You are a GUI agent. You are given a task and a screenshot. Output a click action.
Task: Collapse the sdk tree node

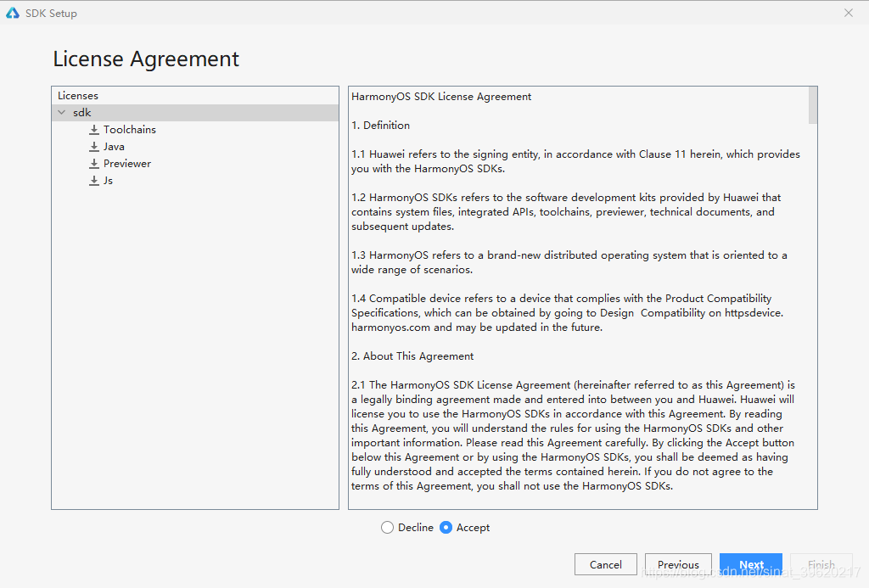coord(61,113)
